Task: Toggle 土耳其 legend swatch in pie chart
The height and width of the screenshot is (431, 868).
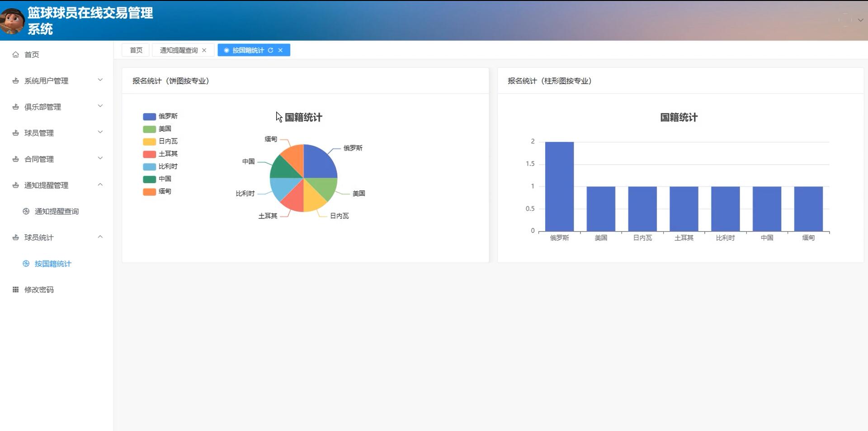Action: tap(149, 154)
